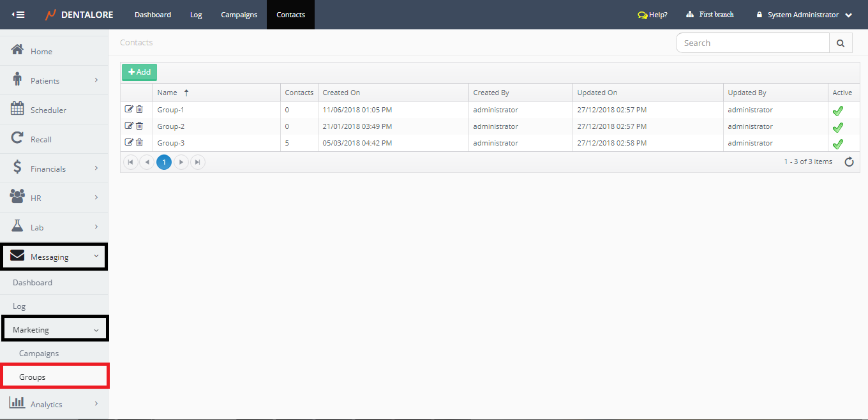Viewport: 868px width, 420px height.
Task: Click the Active checkmark for Group-2
Action: [x=837, y=127]
